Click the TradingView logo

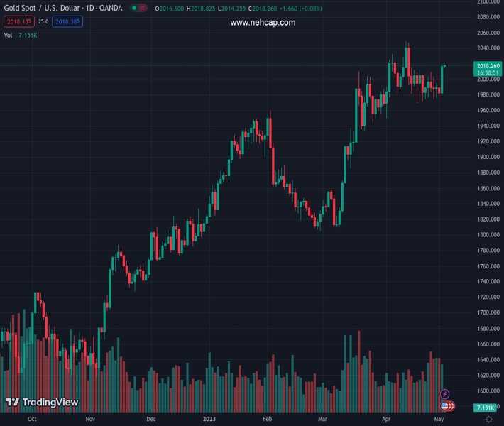coord(41,403)
